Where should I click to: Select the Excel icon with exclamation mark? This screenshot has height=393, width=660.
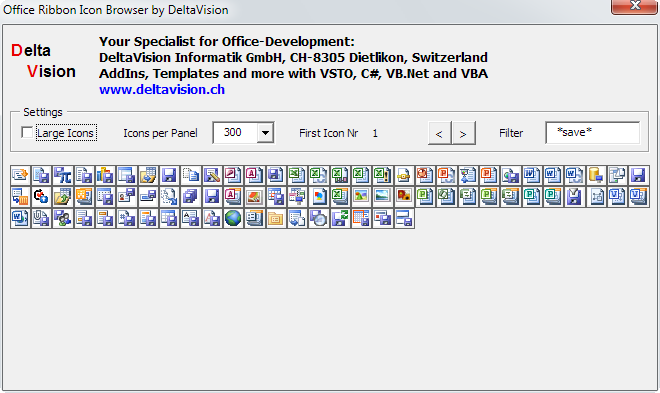coord(383,175)
